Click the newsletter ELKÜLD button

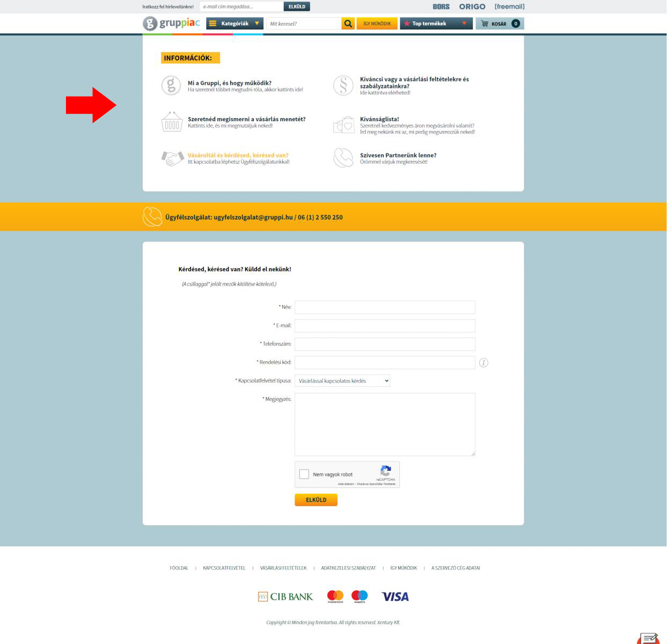(x=297, y=6)
